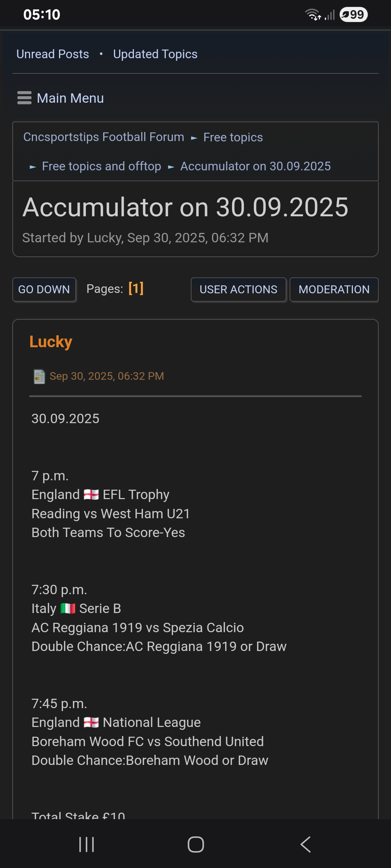The width and height of the screenshot is (391, 868).
Task: Tap the England flag next to EFL Trophy
Action: tap(91, 494)
